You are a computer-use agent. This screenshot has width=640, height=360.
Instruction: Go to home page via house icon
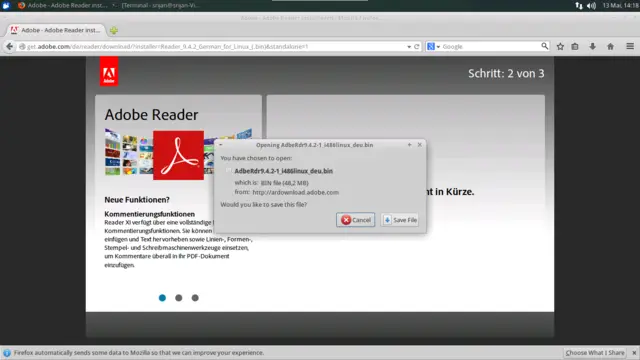pos(611,47)
